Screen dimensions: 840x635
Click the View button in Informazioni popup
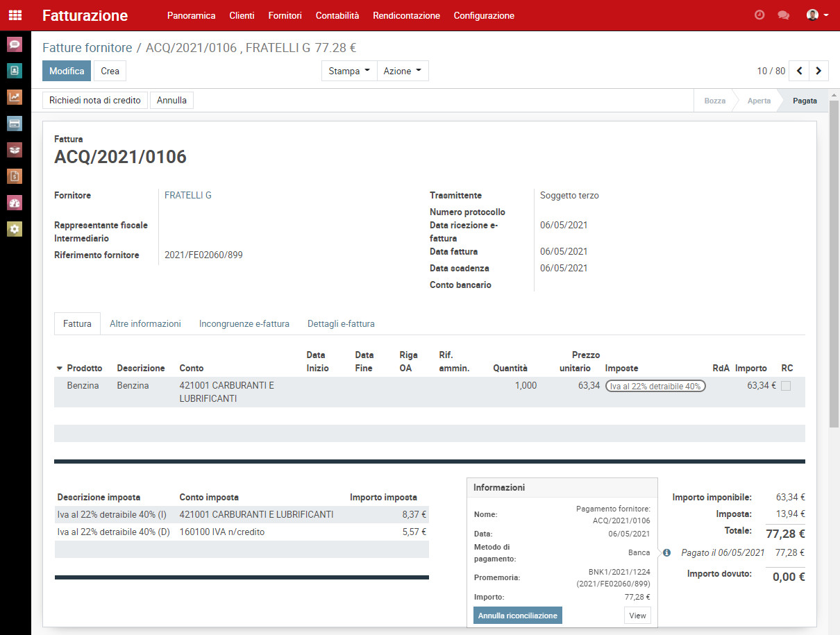click(637, 616)
